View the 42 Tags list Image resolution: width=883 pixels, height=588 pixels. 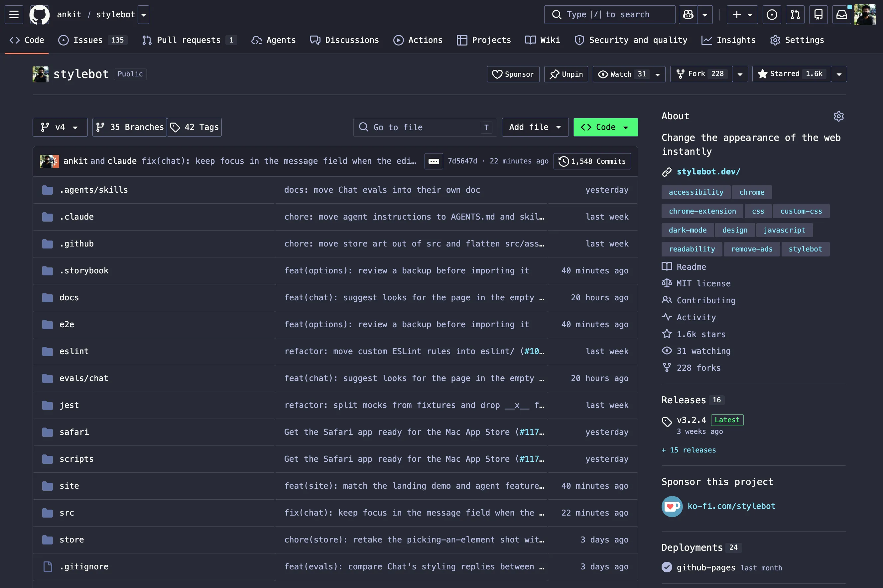click(194, 127)
